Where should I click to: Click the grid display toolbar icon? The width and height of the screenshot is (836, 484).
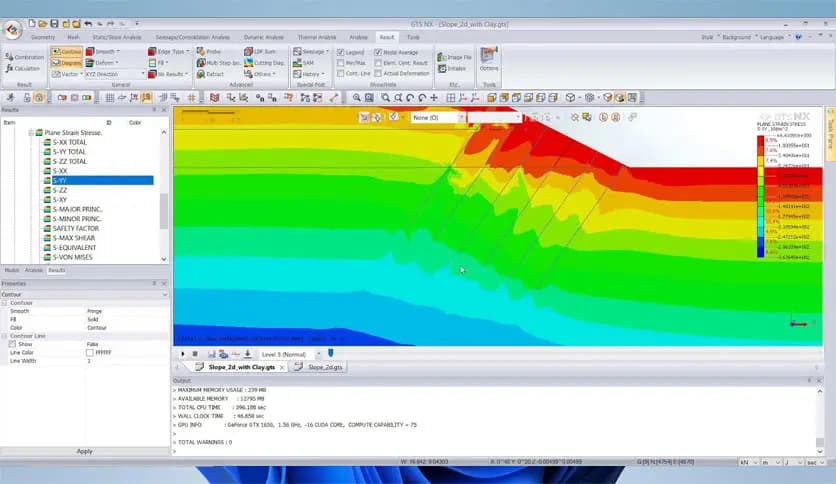point(109,98)
